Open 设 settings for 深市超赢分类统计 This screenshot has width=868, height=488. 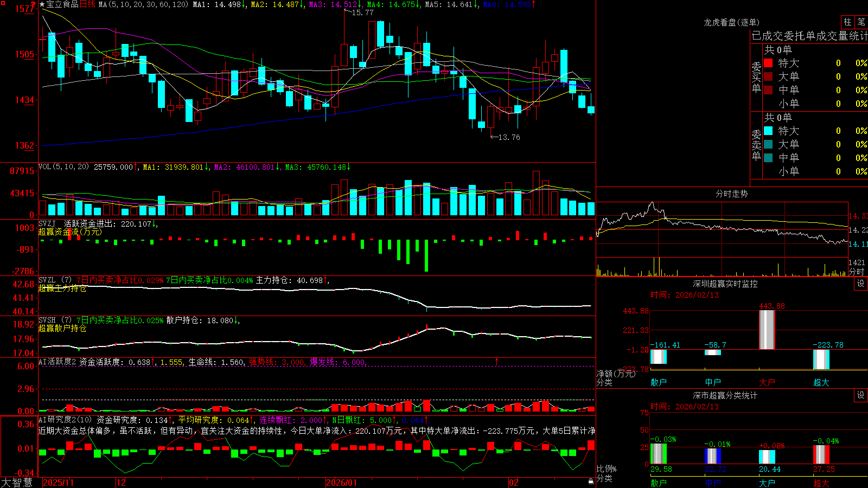[861, 395]
